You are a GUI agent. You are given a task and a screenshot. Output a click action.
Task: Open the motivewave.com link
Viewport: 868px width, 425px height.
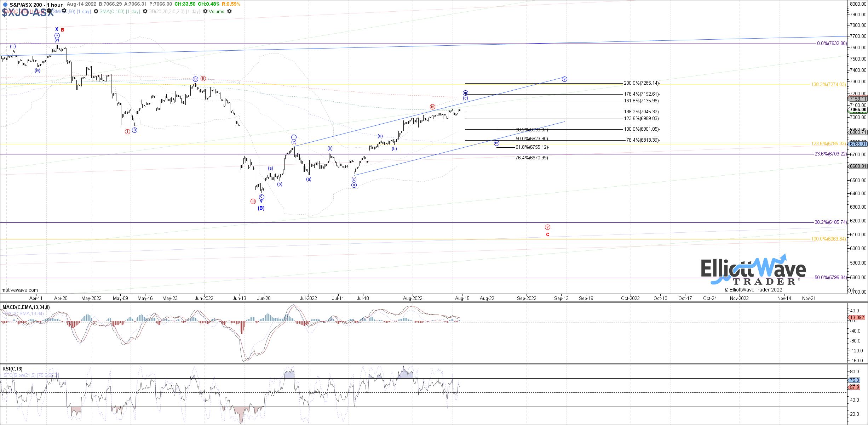pos(19,290)
